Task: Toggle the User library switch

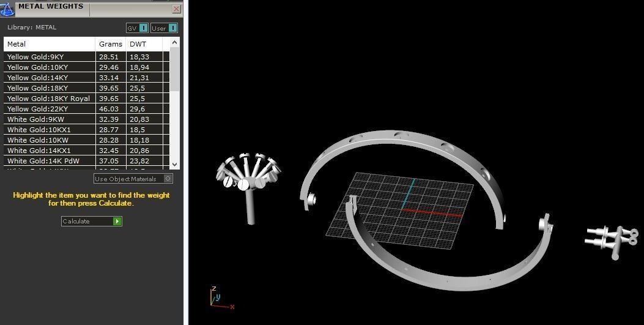Action: point(164,28)
